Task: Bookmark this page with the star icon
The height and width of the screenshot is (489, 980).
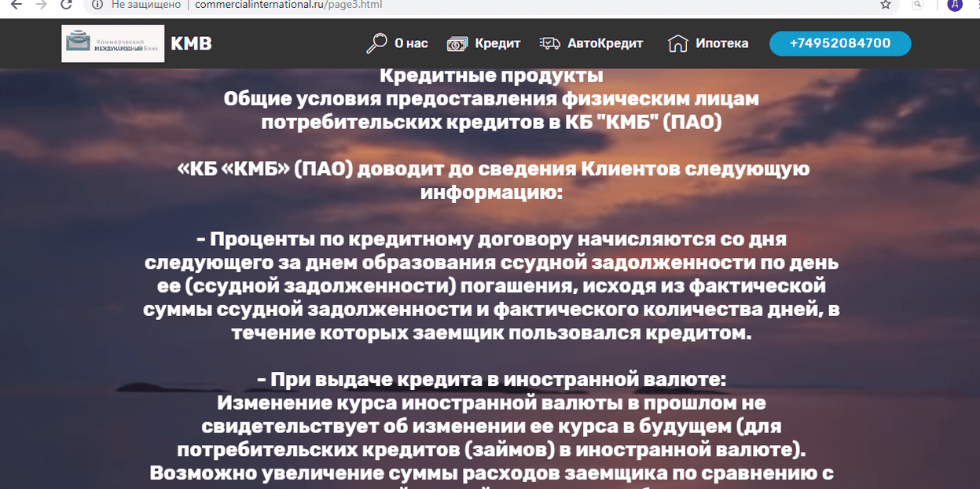Action: click(x=885, y=5)
